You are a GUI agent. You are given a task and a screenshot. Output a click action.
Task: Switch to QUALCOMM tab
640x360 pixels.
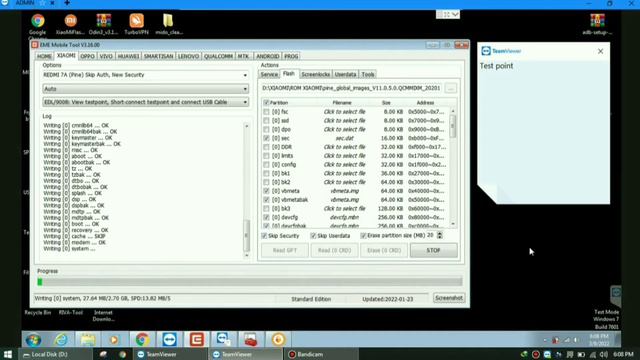tap(218, 56)
